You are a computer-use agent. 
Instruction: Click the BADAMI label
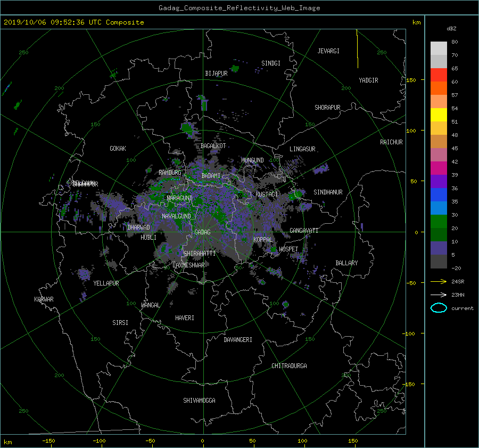point(211,176)
